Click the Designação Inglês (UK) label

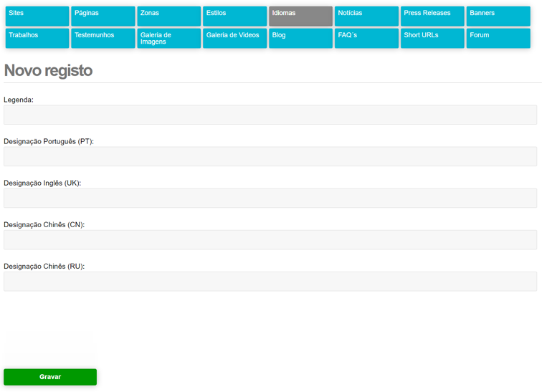coord(42,183)
